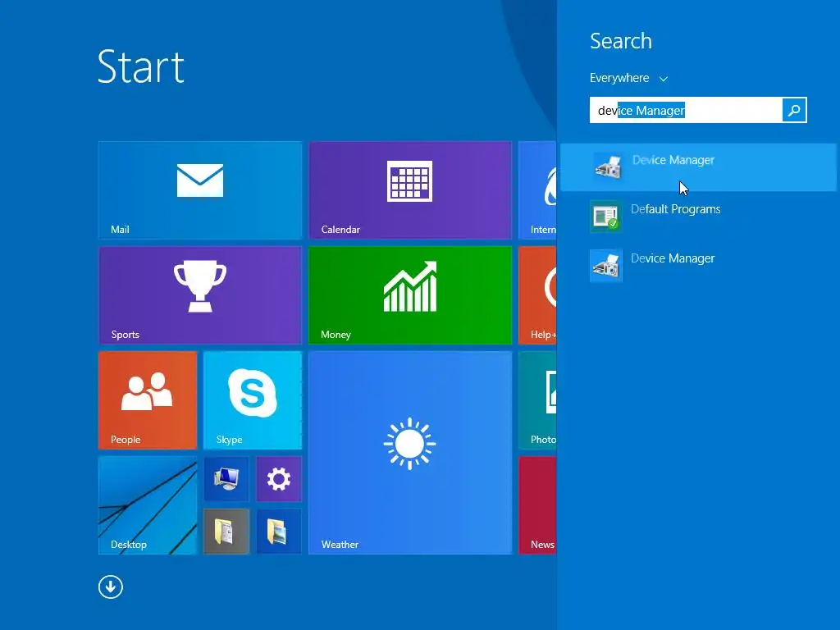
Task: Select the highlighted Device Manager result
Action: pos(698,167)
